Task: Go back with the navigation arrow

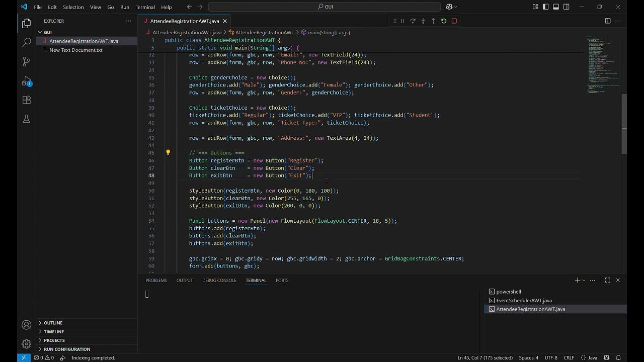Action: [x=189, y=7]
